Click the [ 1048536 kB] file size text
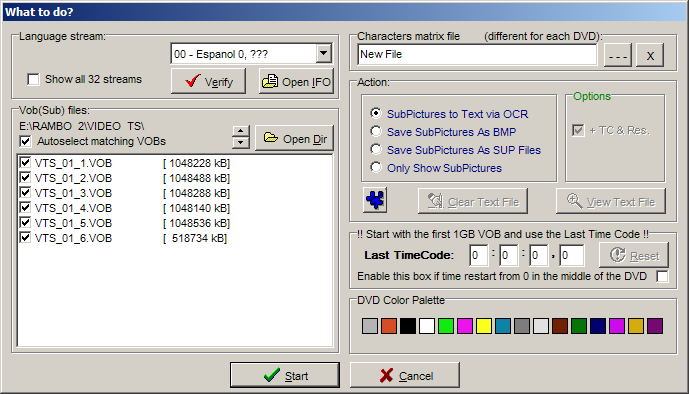 click(196, 223)
